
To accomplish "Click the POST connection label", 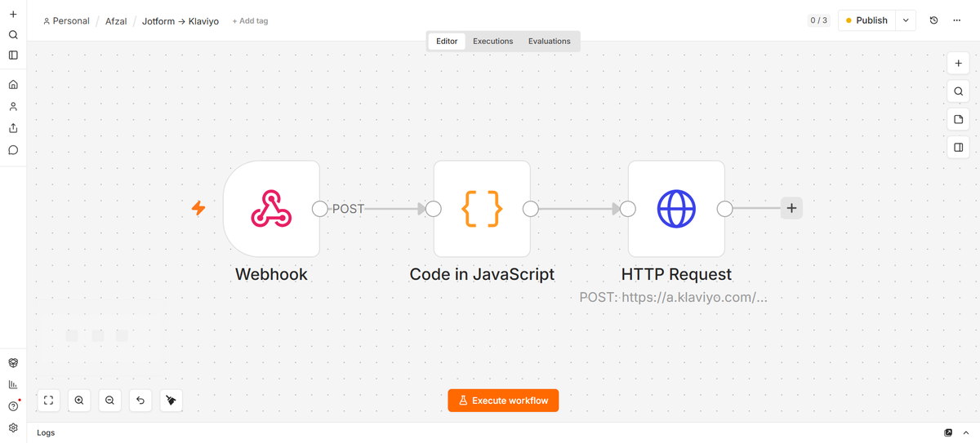I will click(x=348, y=209).
